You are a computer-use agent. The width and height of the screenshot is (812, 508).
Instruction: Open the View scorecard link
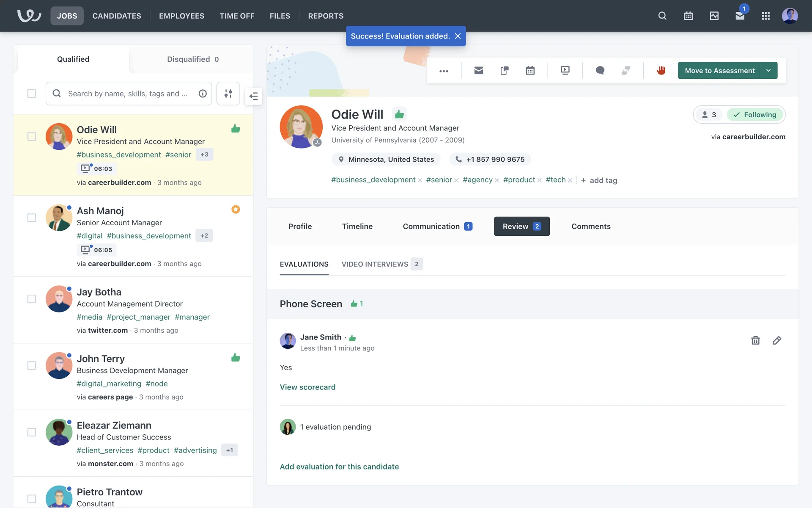pos(307,387)
